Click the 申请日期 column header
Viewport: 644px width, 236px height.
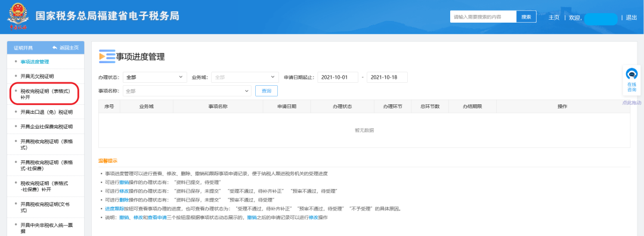pos(287,106)
